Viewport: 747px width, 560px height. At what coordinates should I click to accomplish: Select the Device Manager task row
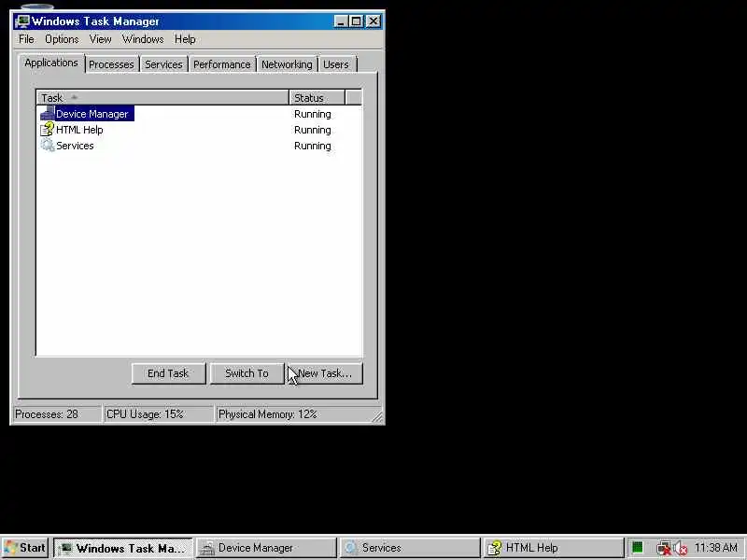pyautogui.click(x=199, y=113)
